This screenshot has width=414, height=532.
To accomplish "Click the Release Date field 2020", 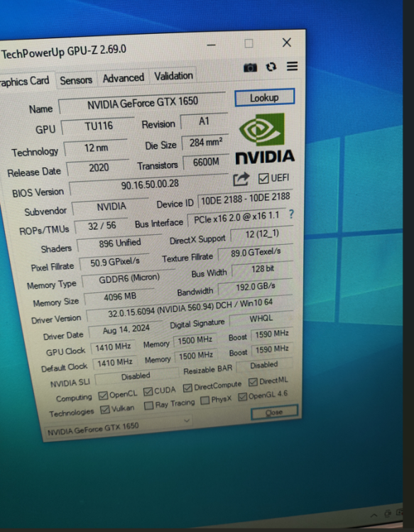I will coord(98,167).
